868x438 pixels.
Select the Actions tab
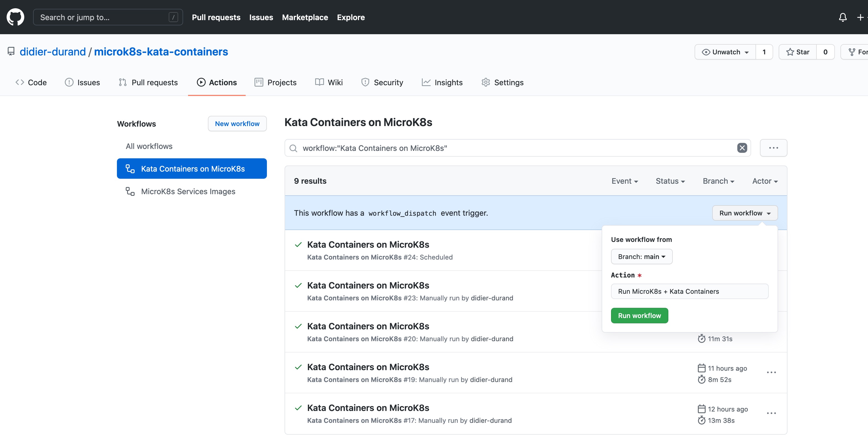point(217,83)
